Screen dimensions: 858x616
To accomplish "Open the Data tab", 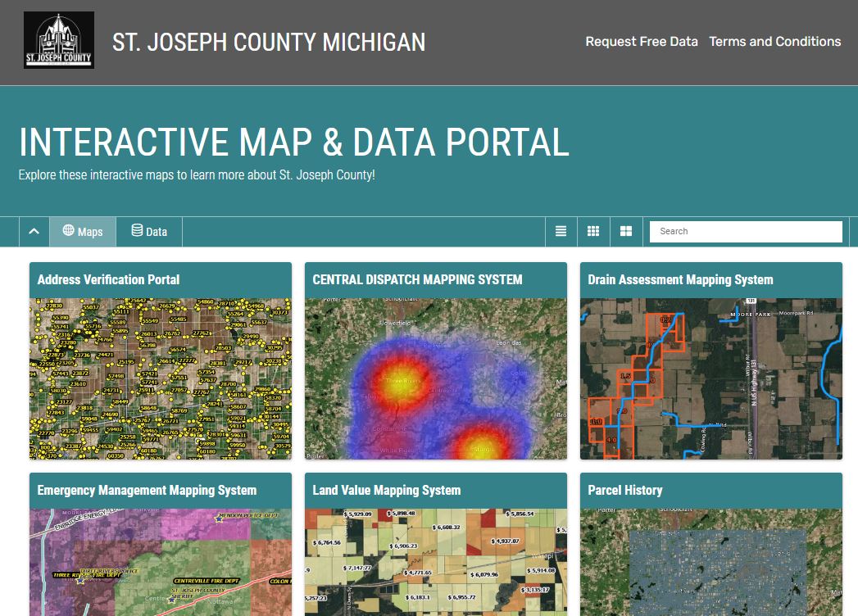I will click(x=149, y=232).
